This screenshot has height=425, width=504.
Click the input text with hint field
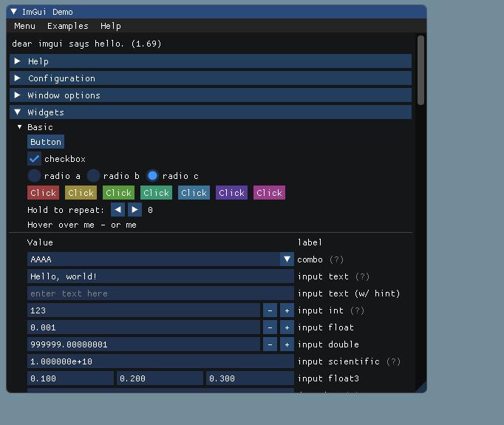click(x=160, y=293)
